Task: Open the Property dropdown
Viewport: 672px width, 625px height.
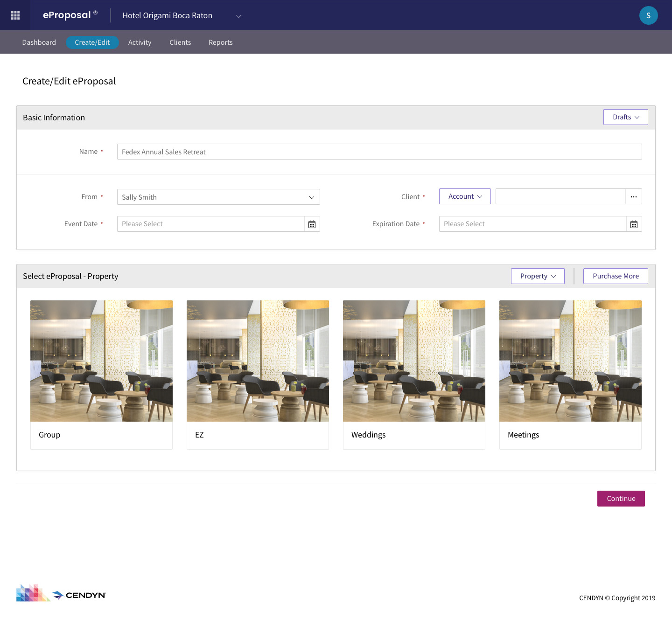Action: pyautogui.click(x=538, y=276)
